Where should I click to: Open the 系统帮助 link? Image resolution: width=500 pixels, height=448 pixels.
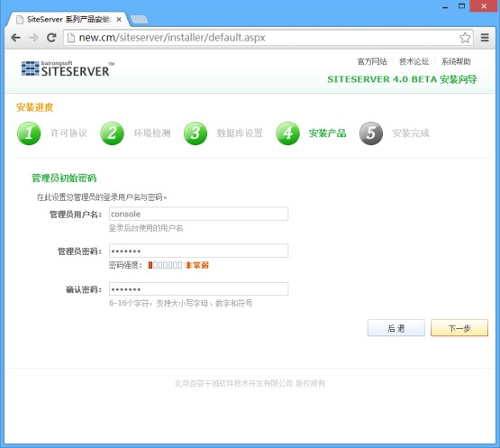pyautogui.click(x=456, y=61)
